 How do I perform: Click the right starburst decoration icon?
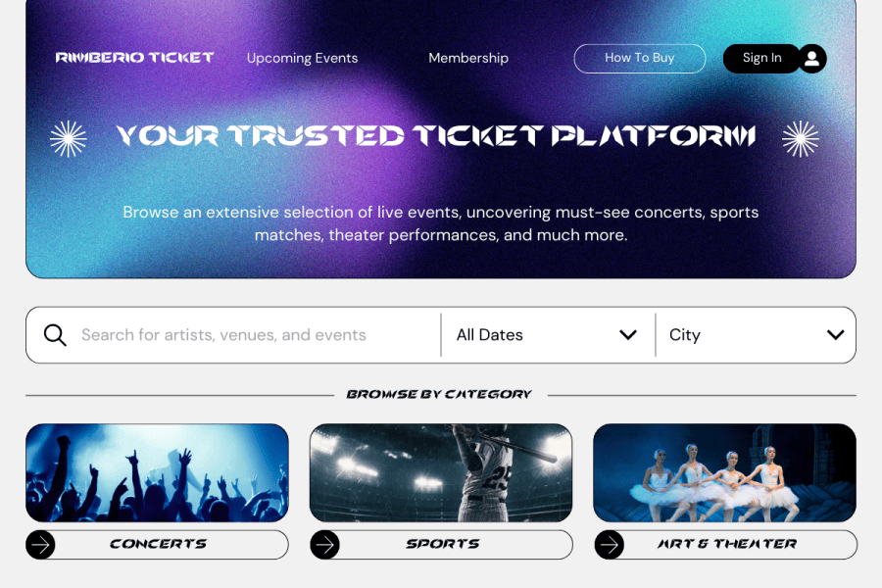[x=801, y=138]
